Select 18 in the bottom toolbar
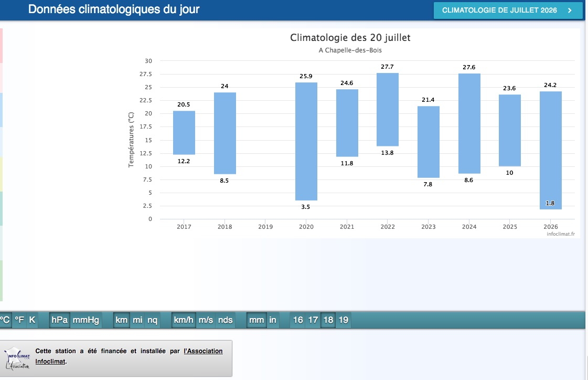Screen dimensions: 588x380 (328, 320)
